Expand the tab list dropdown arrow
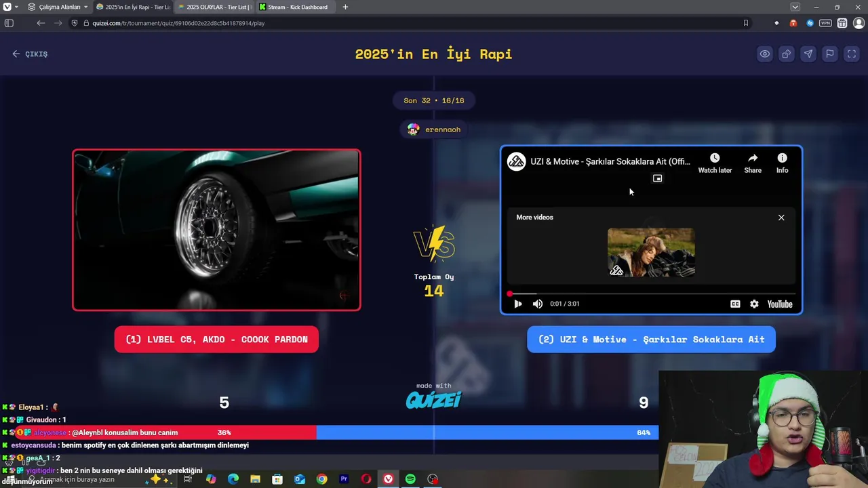The width and height of the screenshot is (868, 488). 795,7
